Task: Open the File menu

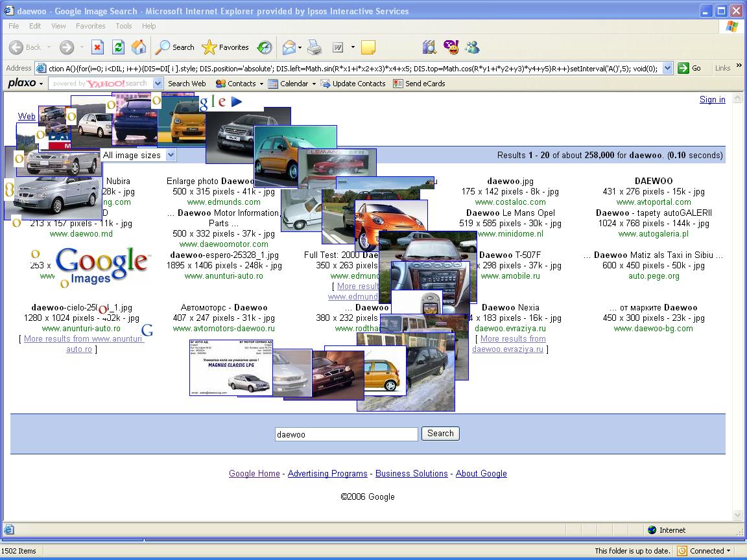Action: pos(14,26)
